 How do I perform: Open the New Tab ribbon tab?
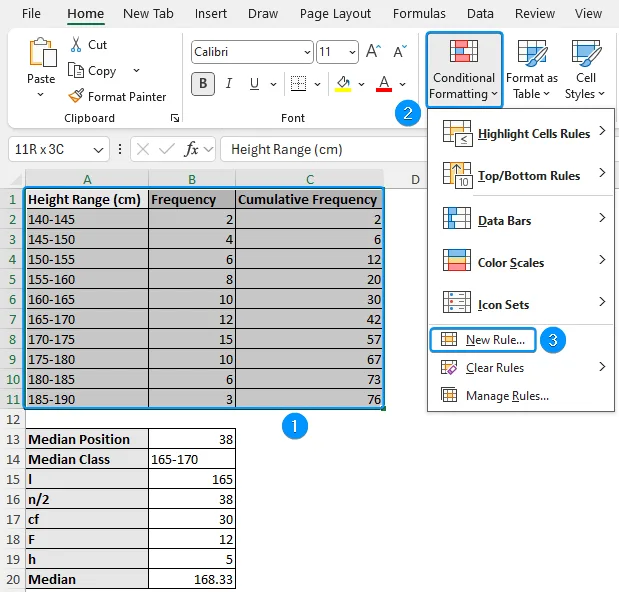148,14
